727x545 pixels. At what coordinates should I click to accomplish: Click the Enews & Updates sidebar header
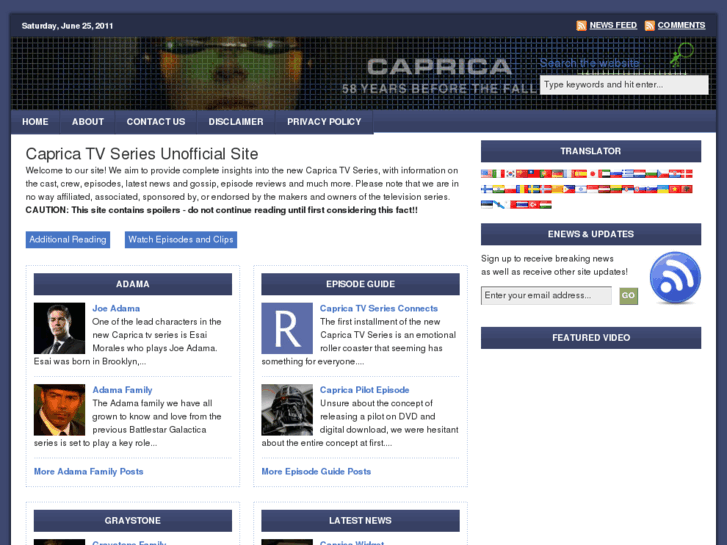pyautogui.click(x=591, y=234)
